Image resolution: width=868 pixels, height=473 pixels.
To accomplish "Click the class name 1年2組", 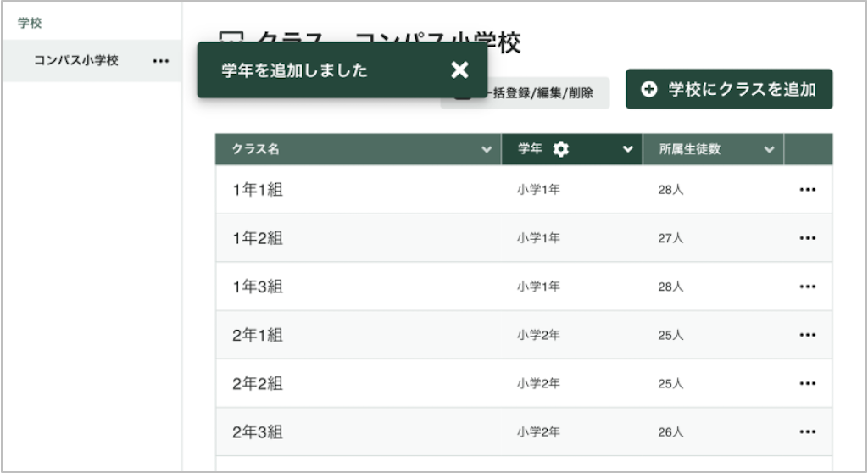I will (258, 238).
